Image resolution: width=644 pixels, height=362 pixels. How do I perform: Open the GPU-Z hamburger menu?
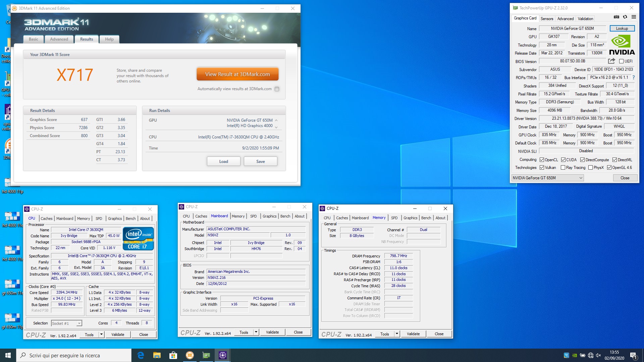[x=634, y=17]
